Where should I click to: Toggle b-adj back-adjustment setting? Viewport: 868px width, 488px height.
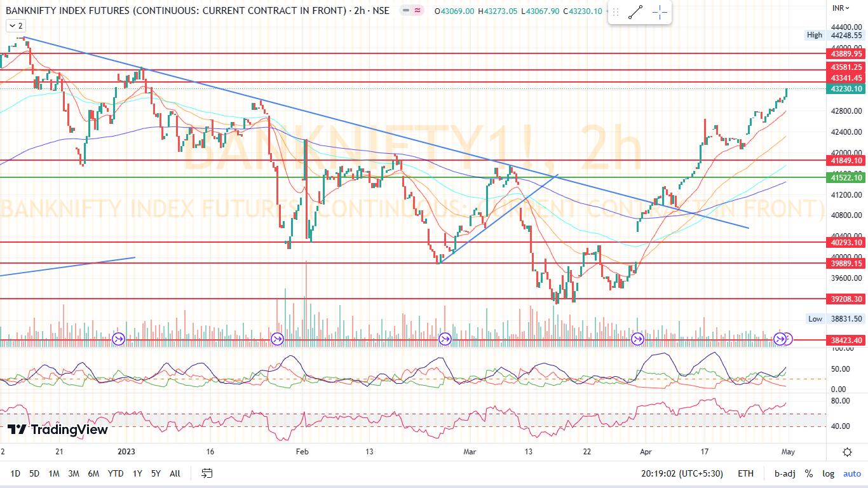[784, 473]
